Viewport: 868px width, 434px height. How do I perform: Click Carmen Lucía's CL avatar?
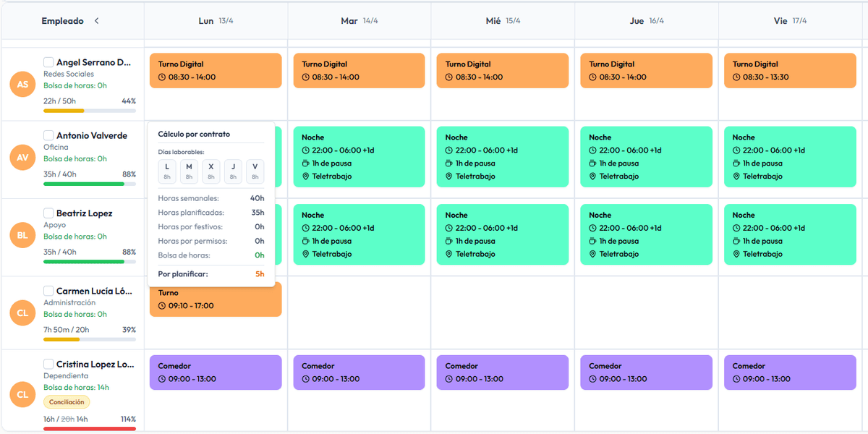22,312
